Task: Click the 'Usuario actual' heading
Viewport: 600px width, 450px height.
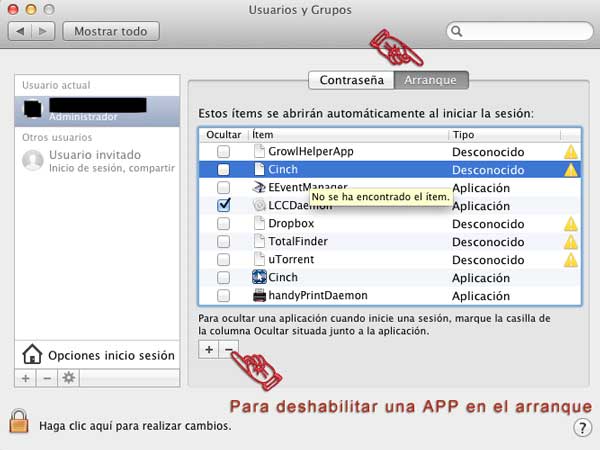Action: tap(56, 85)
